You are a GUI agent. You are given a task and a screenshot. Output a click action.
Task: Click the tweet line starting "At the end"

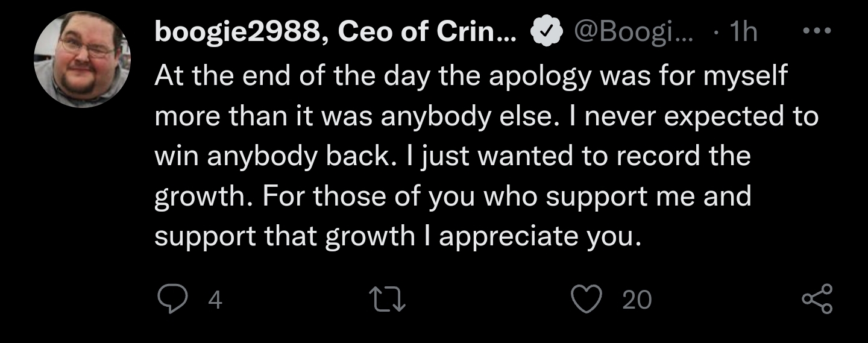(470, 77)
